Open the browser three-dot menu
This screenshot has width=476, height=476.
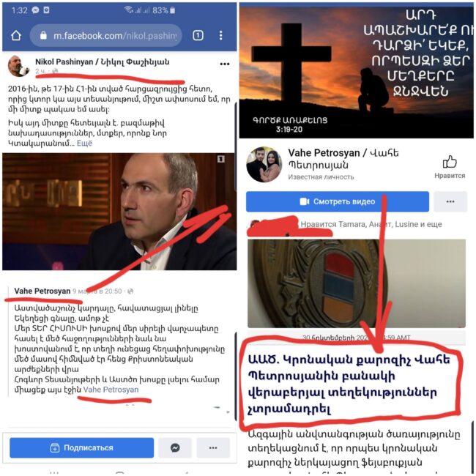coord(221,36)
